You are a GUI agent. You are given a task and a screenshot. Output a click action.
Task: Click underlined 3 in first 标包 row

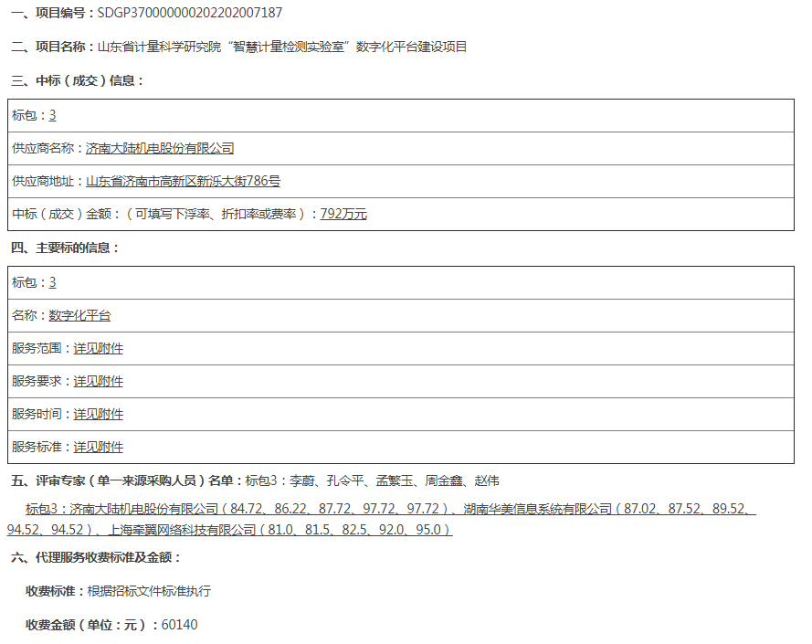point(52,115)
